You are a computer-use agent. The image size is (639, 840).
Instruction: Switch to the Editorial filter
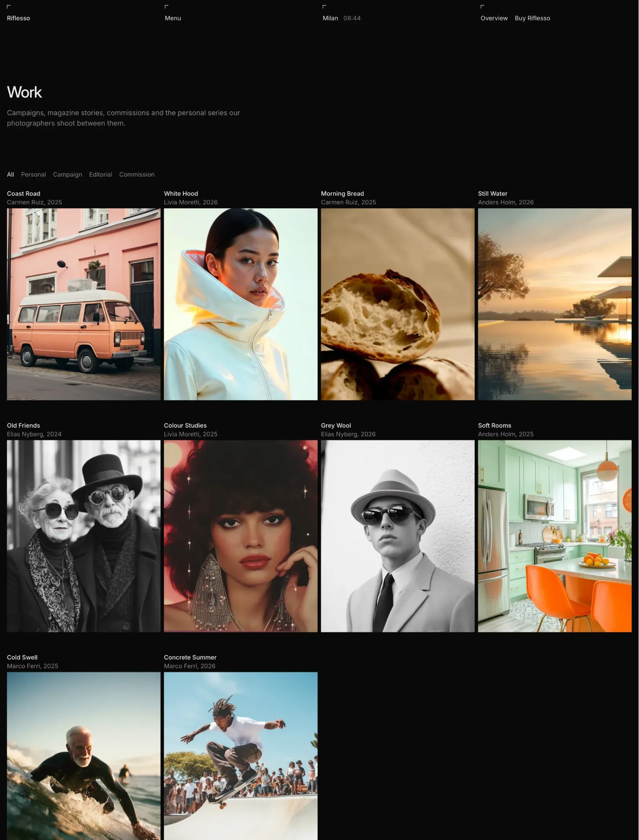pyautogui.click(x=101, y=175)
